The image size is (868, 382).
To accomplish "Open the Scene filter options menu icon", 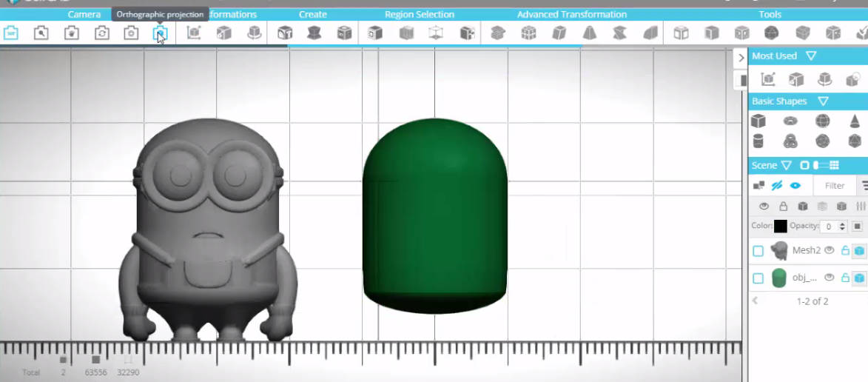I will click(864, 186).
